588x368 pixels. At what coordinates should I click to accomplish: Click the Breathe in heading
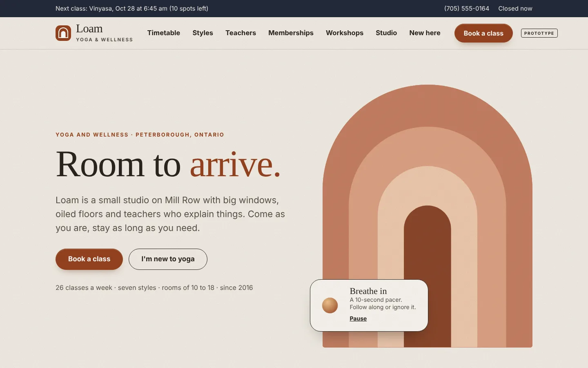coord(368,291)
